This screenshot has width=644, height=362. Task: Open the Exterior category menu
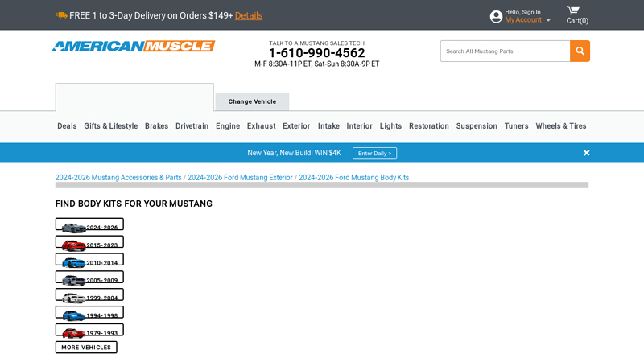pyautogui.click(x=296, y=126)
